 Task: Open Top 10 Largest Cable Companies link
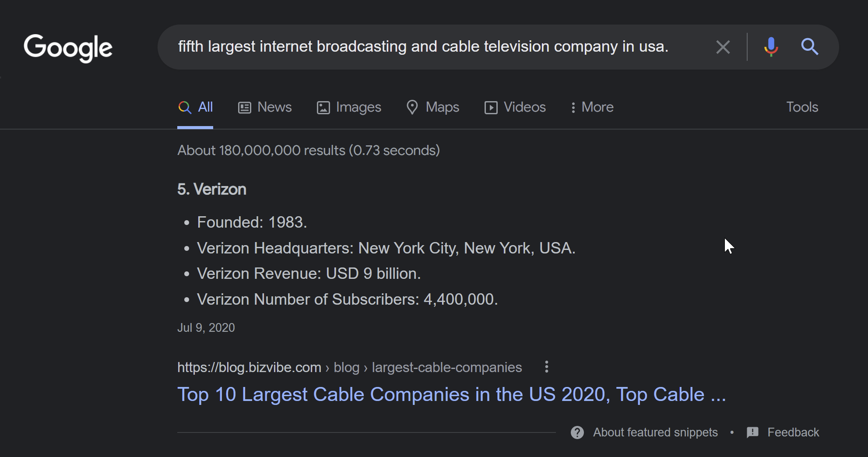[x=452, y=394]
